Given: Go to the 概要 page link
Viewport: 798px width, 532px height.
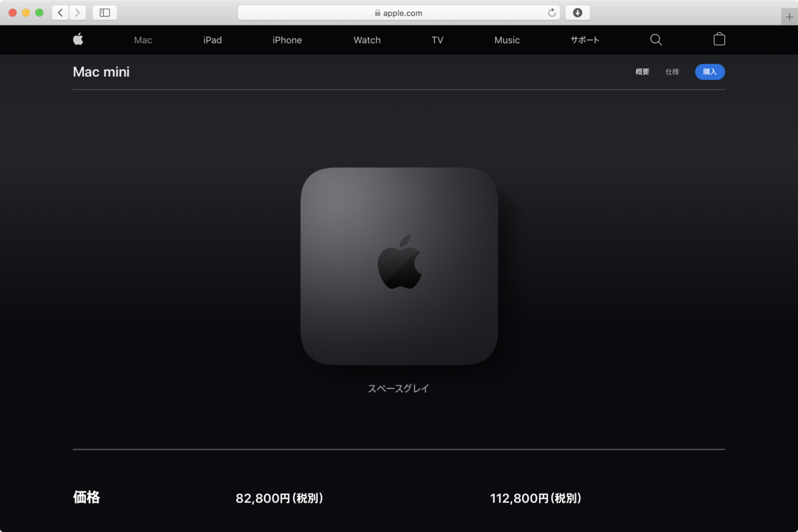Looking at the screenshot, I should 642,72.
